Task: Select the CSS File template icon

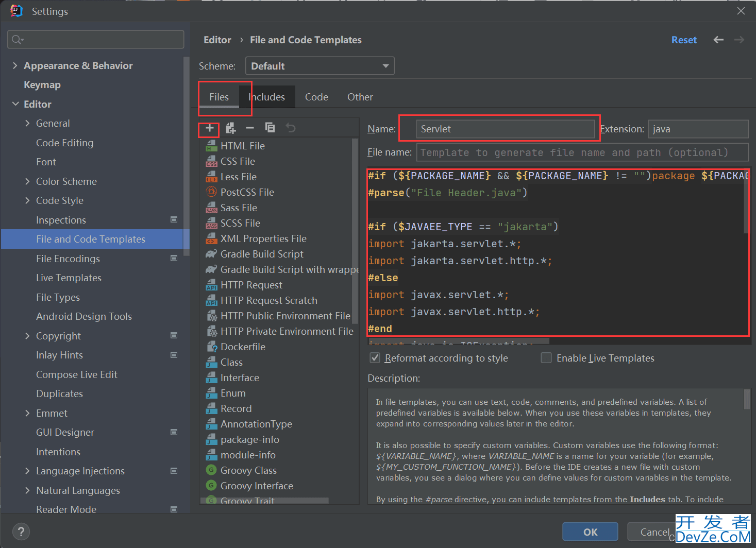Action: (x=211, y=161)
